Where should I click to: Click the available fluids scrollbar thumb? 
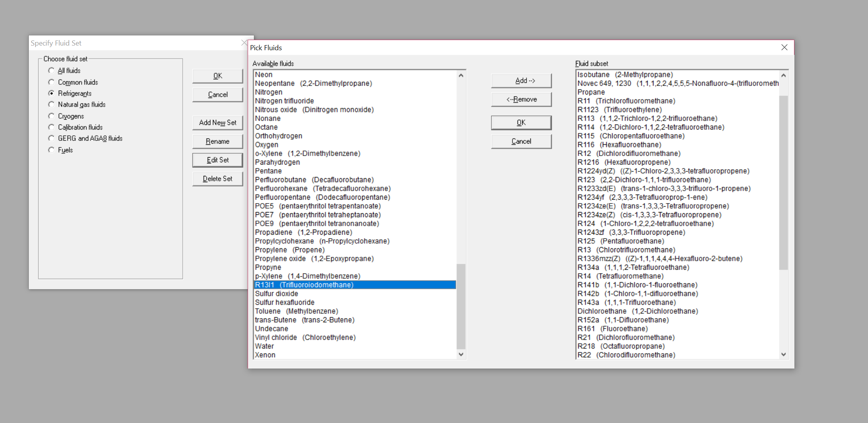(461, 306)
